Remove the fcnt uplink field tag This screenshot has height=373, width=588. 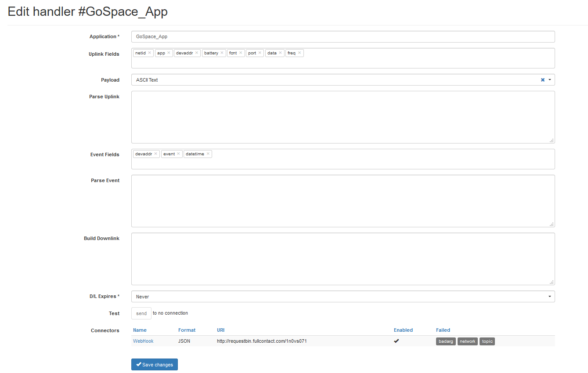click(241, 53)
